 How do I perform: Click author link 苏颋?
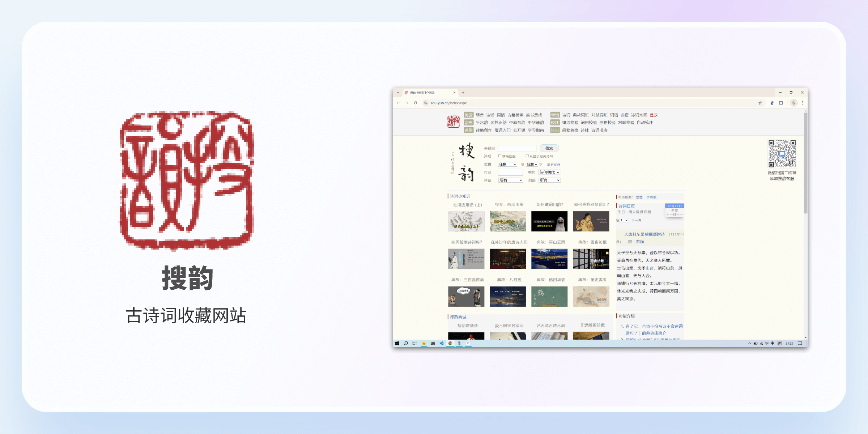click(640, 242)
